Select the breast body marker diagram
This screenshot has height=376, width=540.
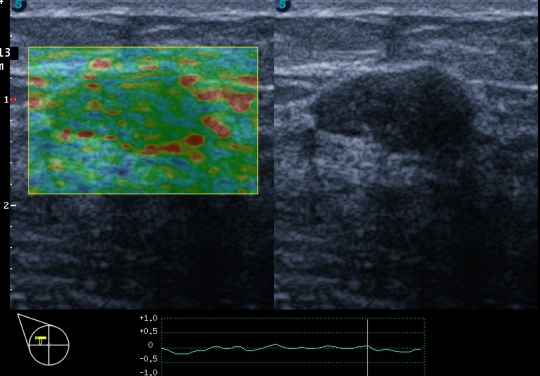pos(43,339)
